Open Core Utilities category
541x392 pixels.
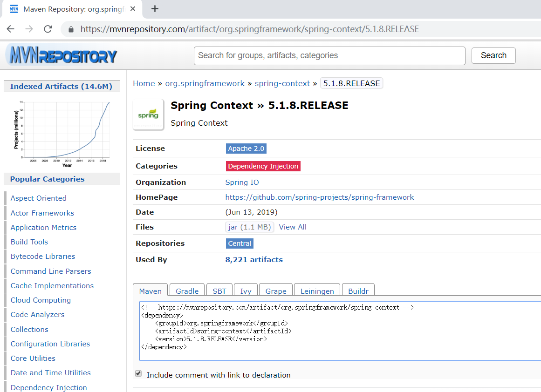[x=33, y=358]
